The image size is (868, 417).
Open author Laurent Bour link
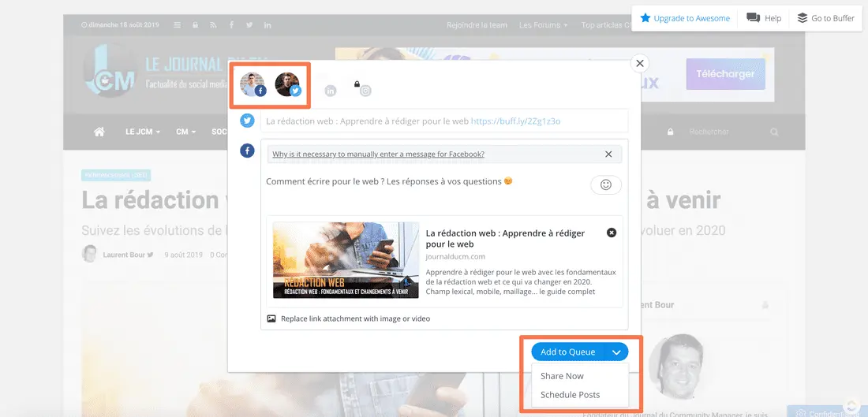coord(124,255)
